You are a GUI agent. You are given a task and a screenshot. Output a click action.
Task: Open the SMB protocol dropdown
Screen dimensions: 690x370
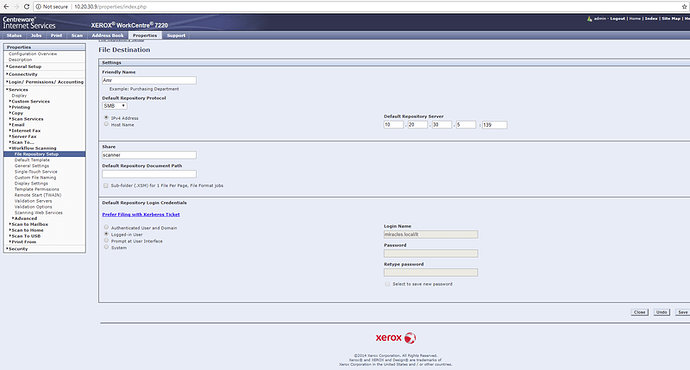pos(114,106)
